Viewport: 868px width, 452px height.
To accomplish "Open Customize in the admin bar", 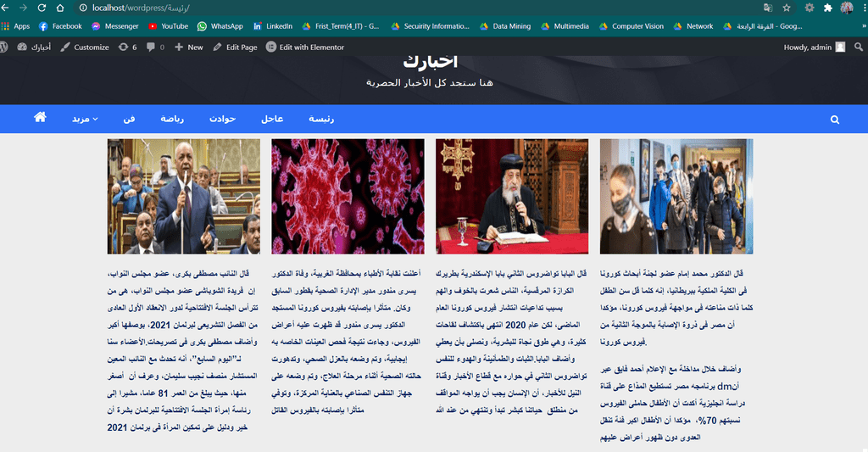I will (85, 47).
